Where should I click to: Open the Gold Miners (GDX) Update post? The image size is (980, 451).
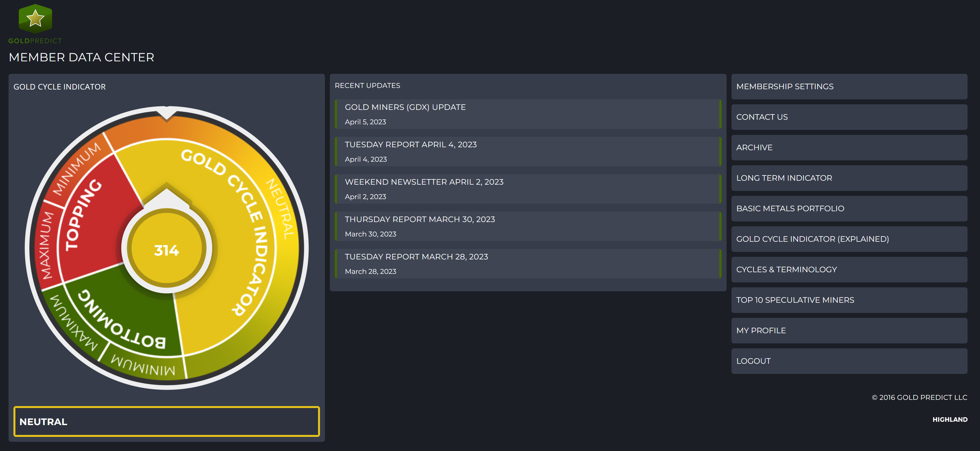[x=405, y=107]
